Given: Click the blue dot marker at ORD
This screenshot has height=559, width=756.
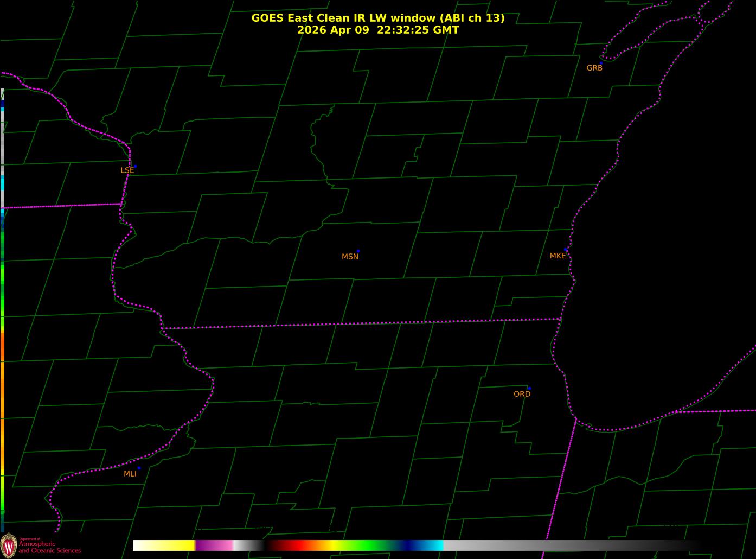Looking at the screenshot, I should tap(529, 389).
